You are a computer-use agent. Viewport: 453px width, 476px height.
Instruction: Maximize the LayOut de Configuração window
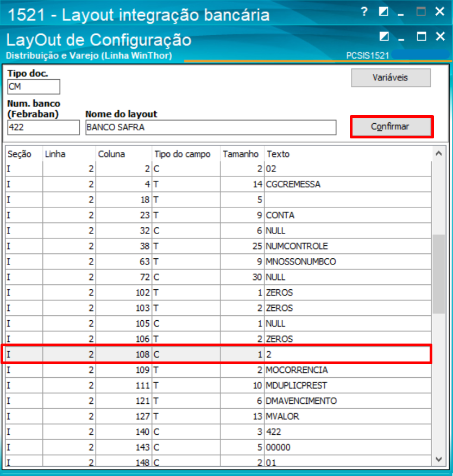421,37
